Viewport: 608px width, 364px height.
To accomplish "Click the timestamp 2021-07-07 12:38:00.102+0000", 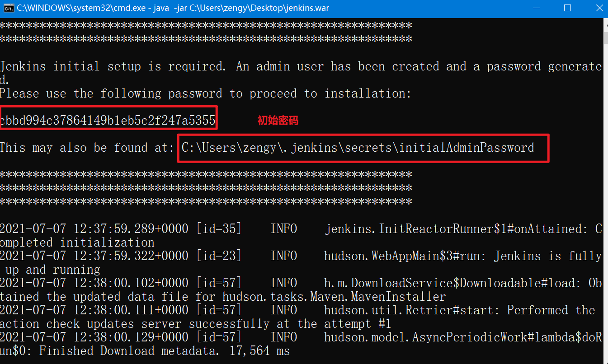I will tap(94, 283).
